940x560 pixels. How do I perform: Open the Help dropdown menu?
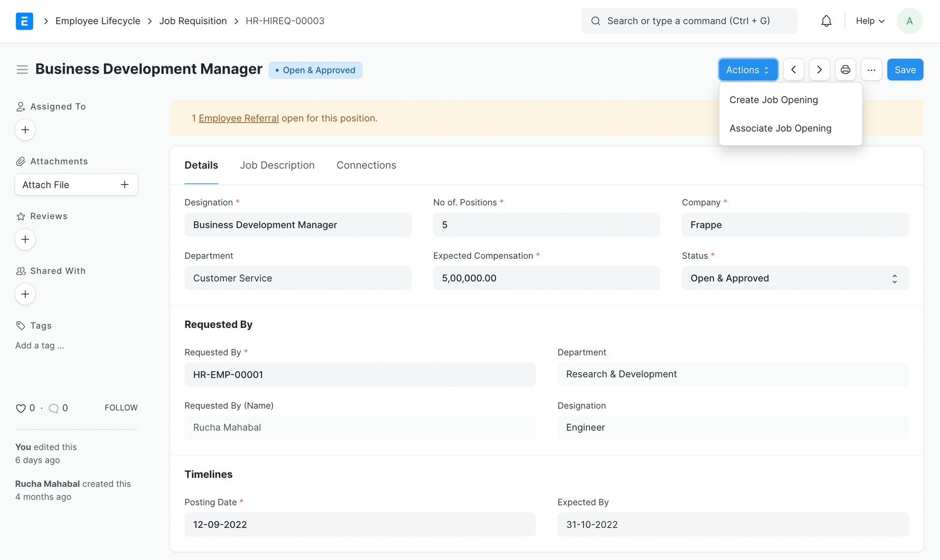[869, 21]
